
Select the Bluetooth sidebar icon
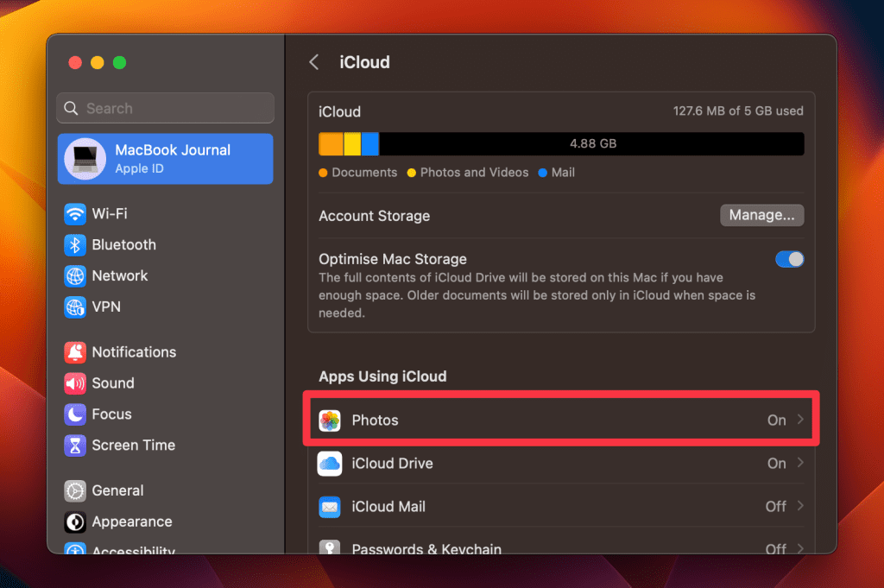tap(76, 245)
